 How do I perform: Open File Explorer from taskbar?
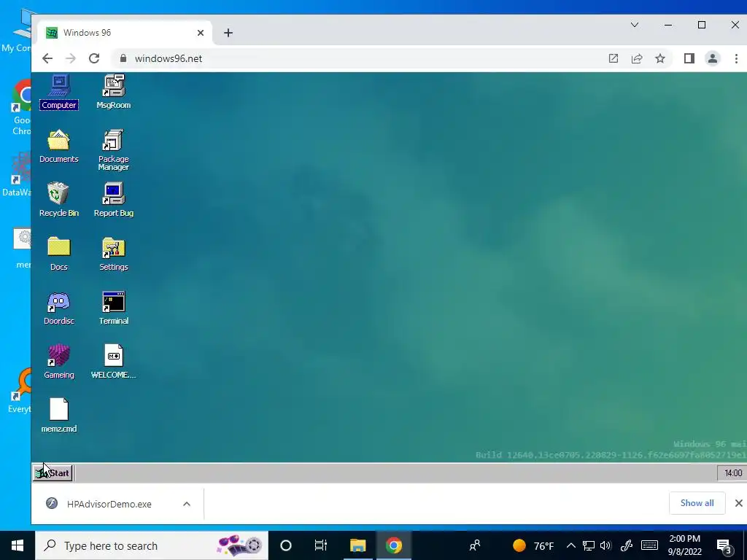[x=357, y=545]
